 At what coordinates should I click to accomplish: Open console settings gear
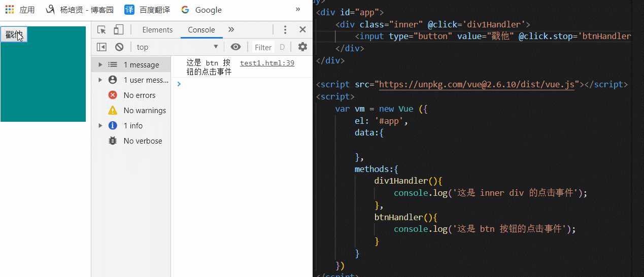click(303, 47)
